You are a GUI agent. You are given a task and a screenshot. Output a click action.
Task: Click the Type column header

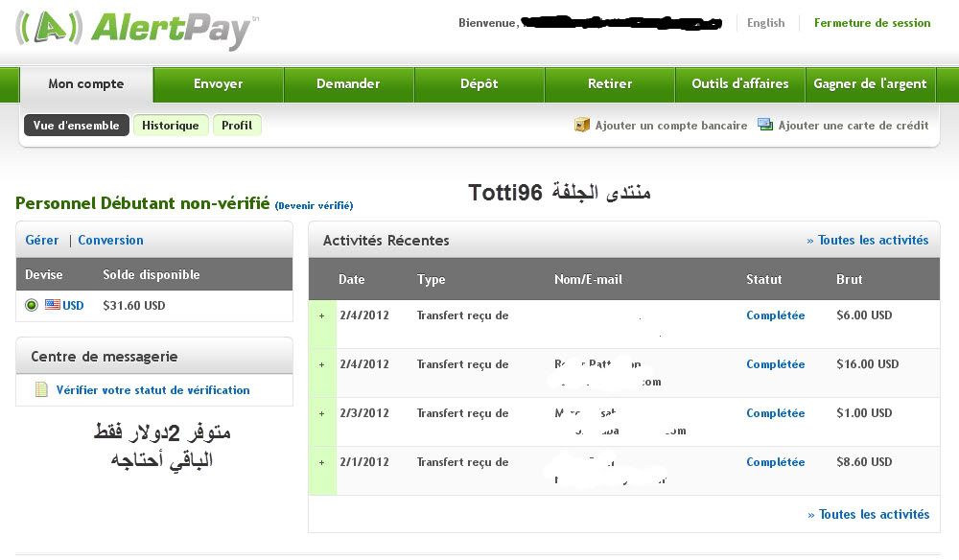click(432, 279)
